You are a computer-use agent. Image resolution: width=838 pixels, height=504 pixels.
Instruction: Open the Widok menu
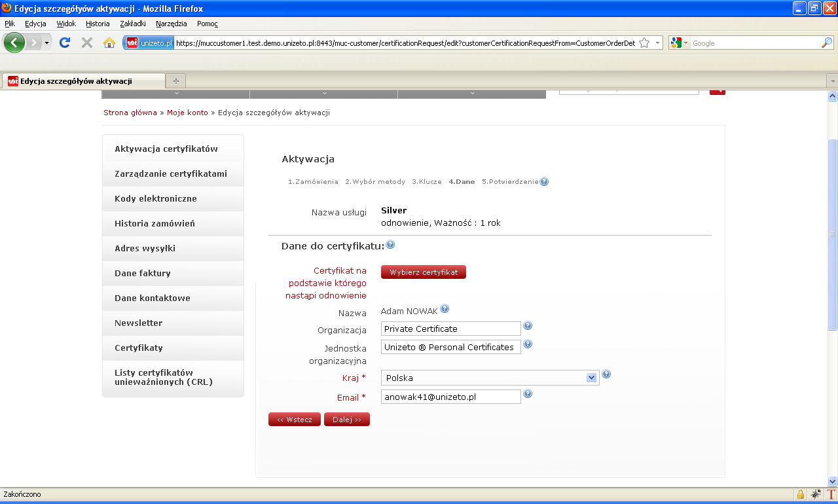66,24
